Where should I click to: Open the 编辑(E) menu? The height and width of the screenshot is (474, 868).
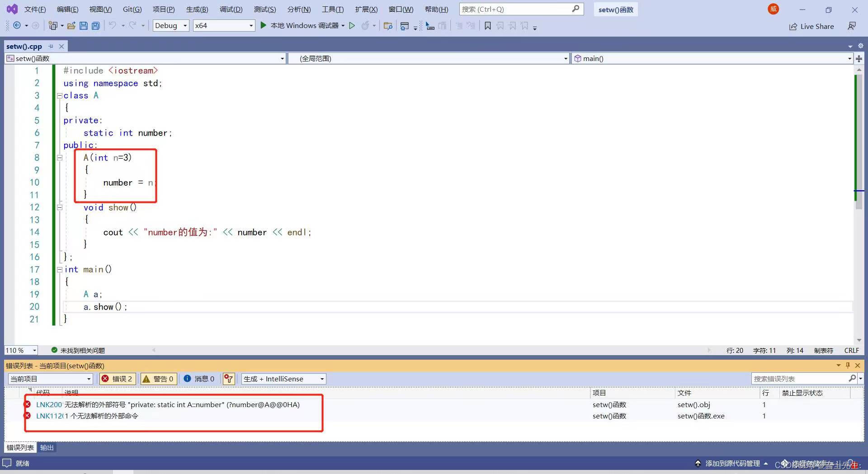click(x=67, y=9)
